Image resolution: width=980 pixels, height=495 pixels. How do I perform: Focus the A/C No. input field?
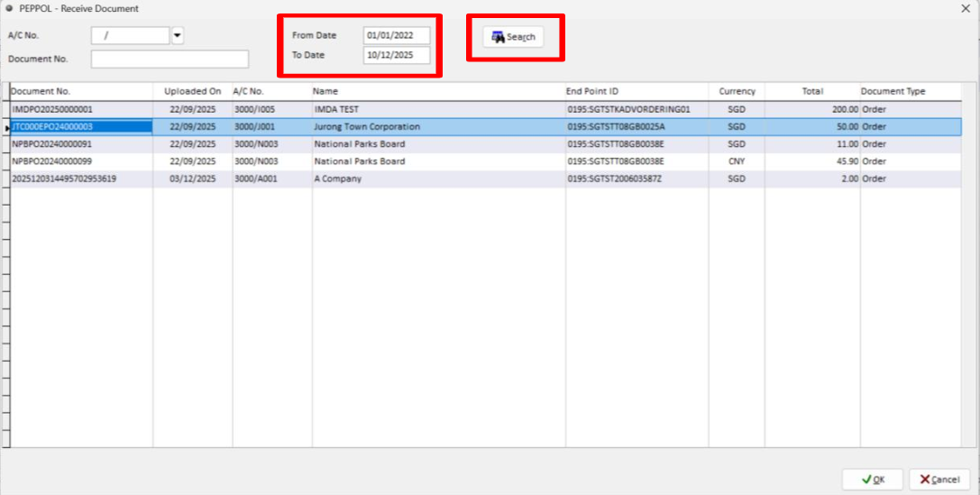[131, 36]
